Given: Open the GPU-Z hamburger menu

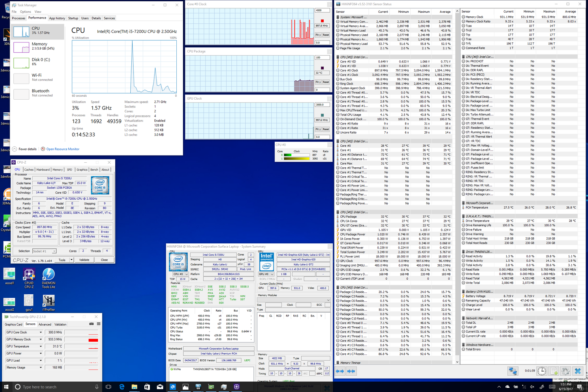Looking at the screenshot, I should (98, 324).
